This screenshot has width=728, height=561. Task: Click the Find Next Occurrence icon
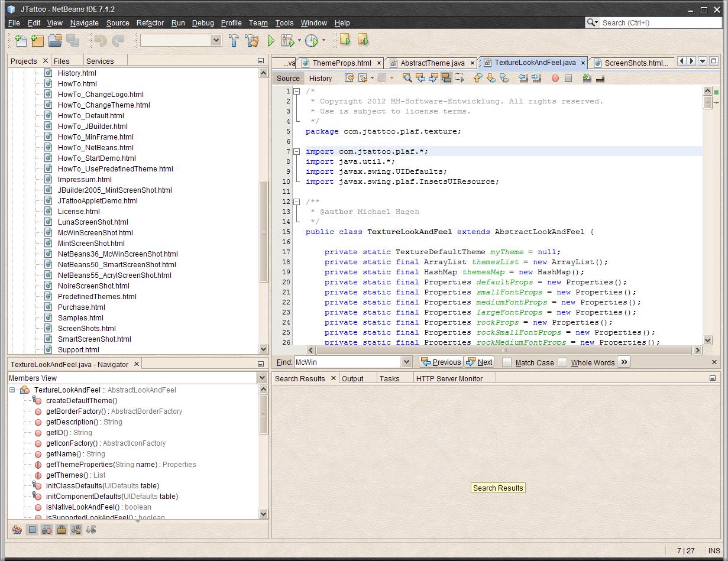coord(433,78)
